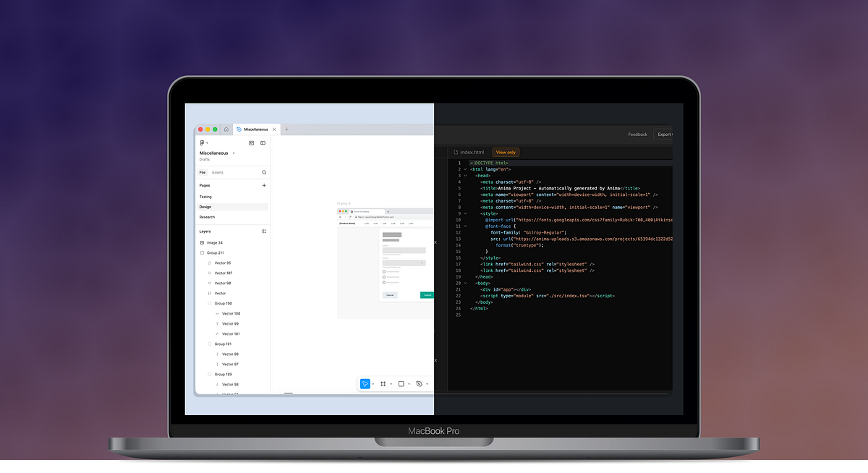Screen dimensions: 868x473
Task: Collapse the html tag on line 2
Action: pos(465,169)
